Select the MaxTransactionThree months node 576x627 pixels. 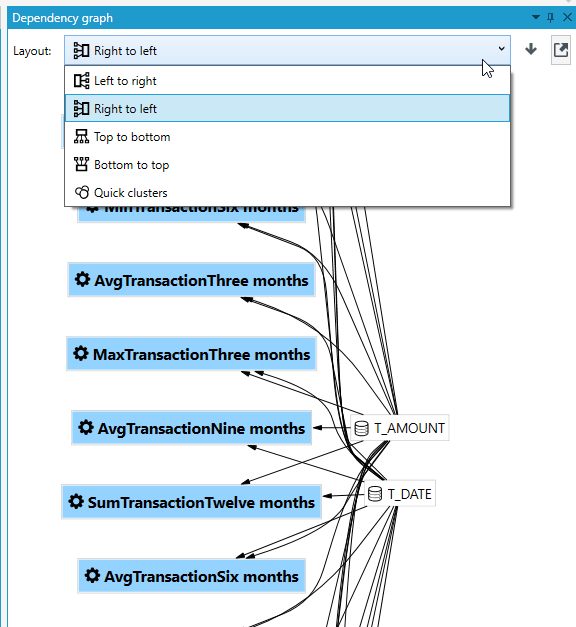[x=192, y=354]
